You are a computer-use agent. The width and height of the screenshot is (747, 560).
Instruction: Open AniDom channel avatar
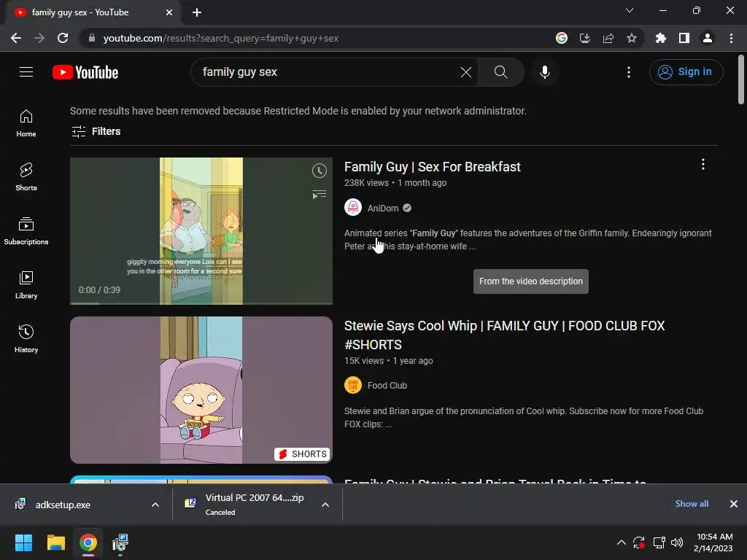353,208
